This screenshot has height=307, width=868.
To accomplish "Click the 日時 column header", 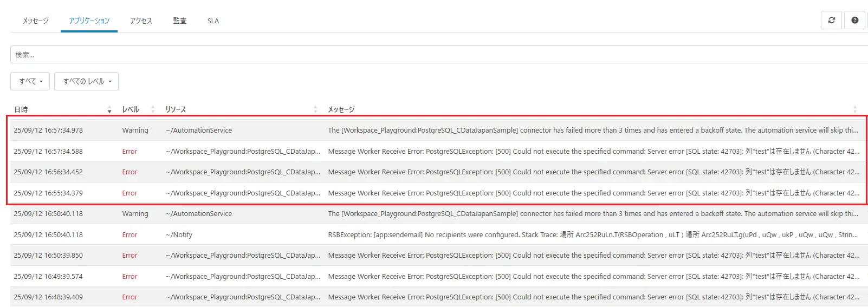I will (21, 109).
